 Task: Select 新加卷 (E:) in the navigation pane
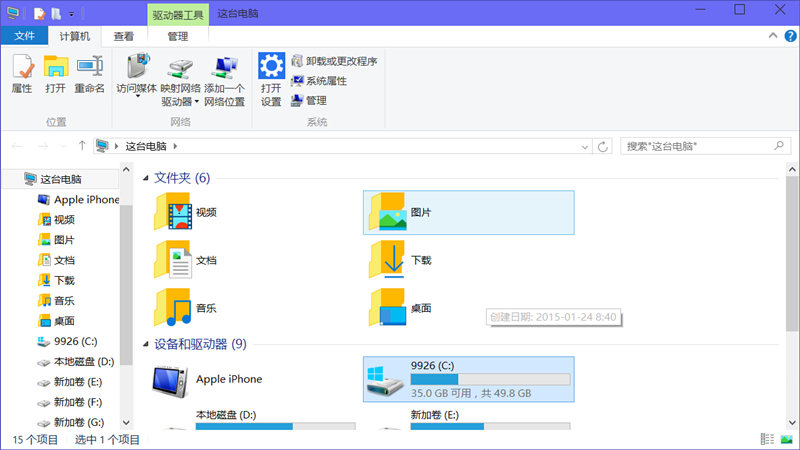click(70, 382)
